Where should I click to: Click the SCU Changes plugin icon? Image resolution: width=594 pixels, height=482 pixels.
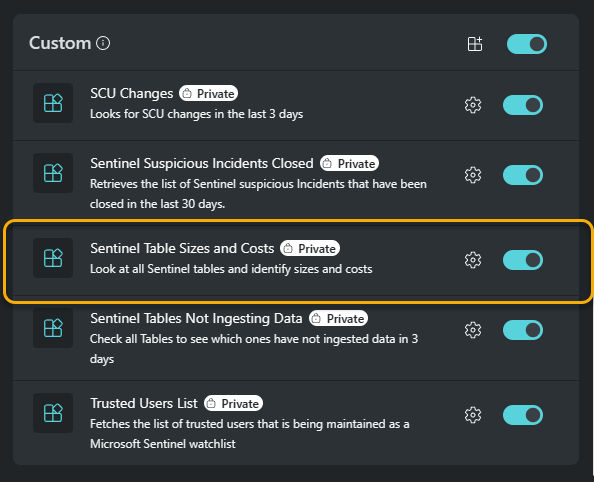point(53,103)
